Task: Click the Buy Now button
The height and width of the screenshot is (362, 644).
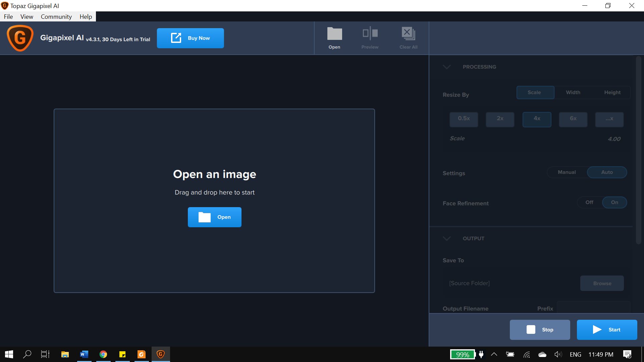Action: (x=190, y=38)
